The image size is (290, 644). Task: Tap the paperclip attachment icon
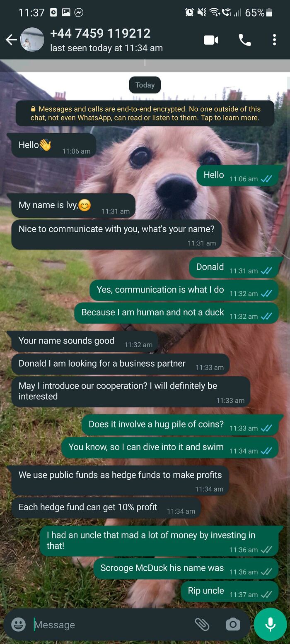[x=202, y=624]
